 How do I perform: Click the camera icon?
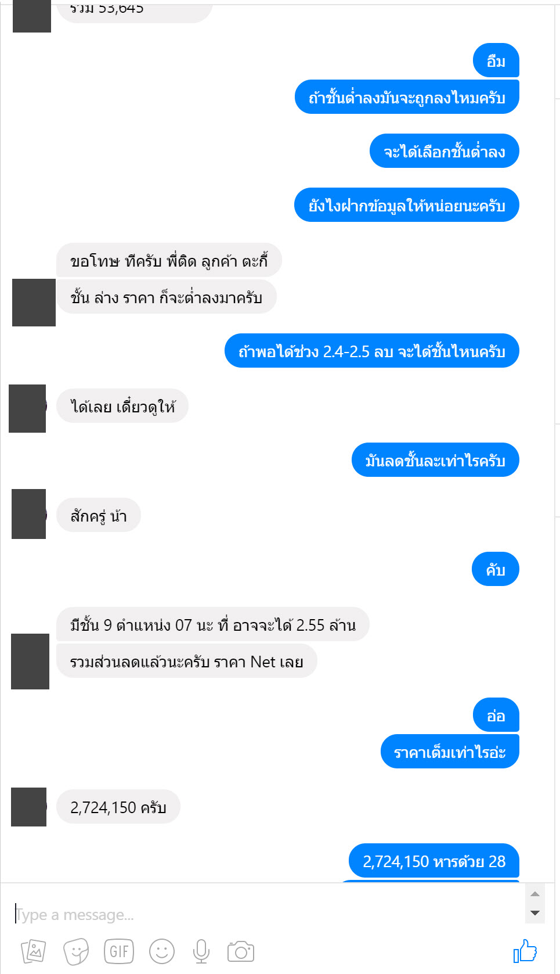(241, 951)
